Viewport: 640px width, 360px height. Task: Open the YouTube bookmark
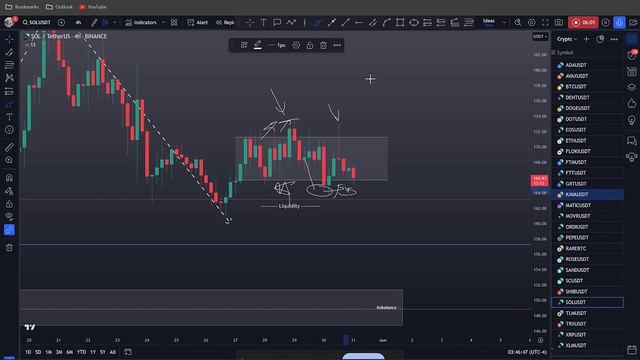point(93,7)
